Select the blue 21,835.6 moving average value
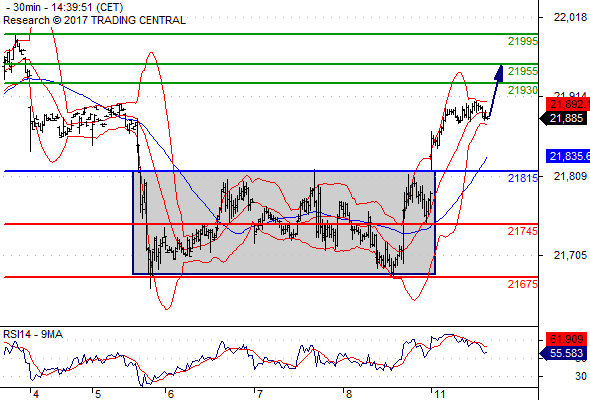This screenshot has width=590, height=400. tap(568, 156)
